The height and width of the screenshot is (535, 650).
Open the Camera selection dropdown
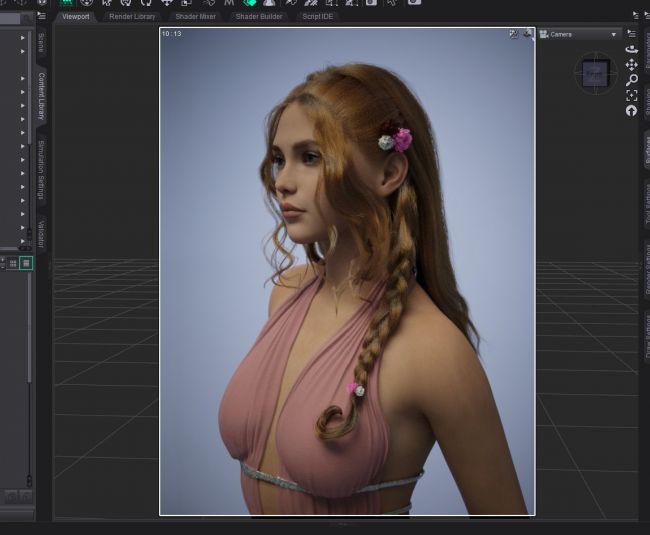pyautogui.click(x=579, y=34)
